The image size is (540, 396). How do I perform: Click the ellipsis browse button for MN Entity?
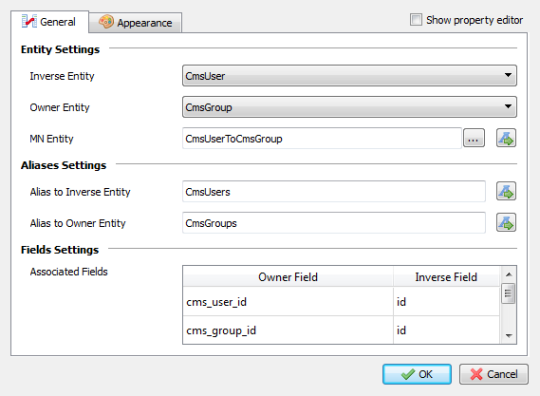click(x=474, y=138)
